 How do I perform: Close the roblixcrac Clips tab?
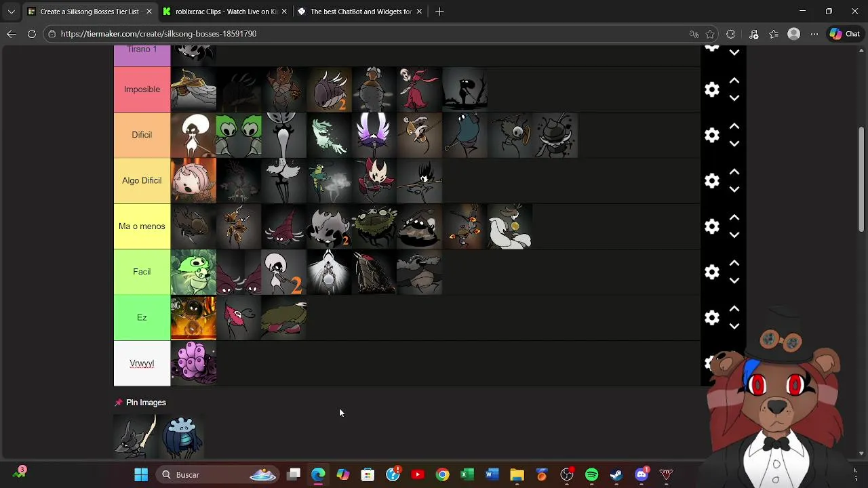tap(284, 12)
